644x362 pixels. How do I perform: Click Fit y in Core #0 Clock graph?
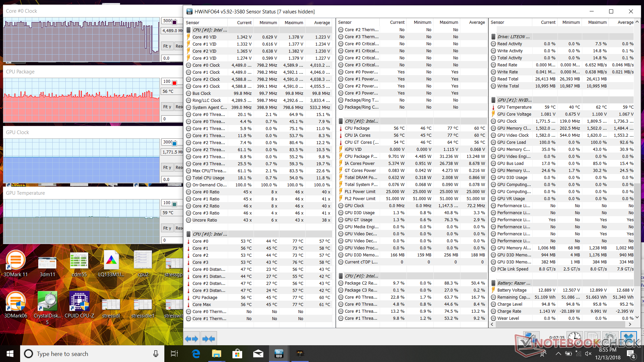click(167, 46)
